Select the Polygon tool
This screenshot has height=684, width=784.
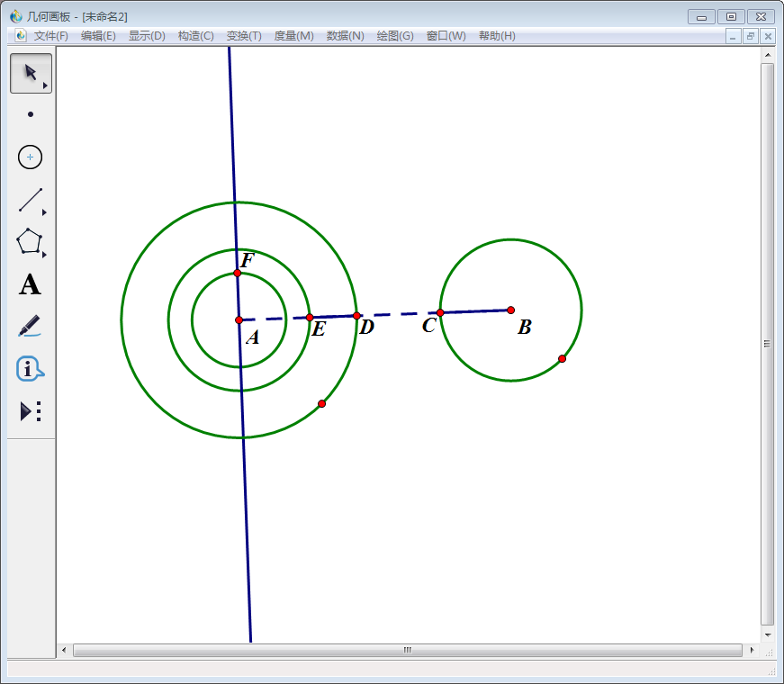tap(30, 241)
